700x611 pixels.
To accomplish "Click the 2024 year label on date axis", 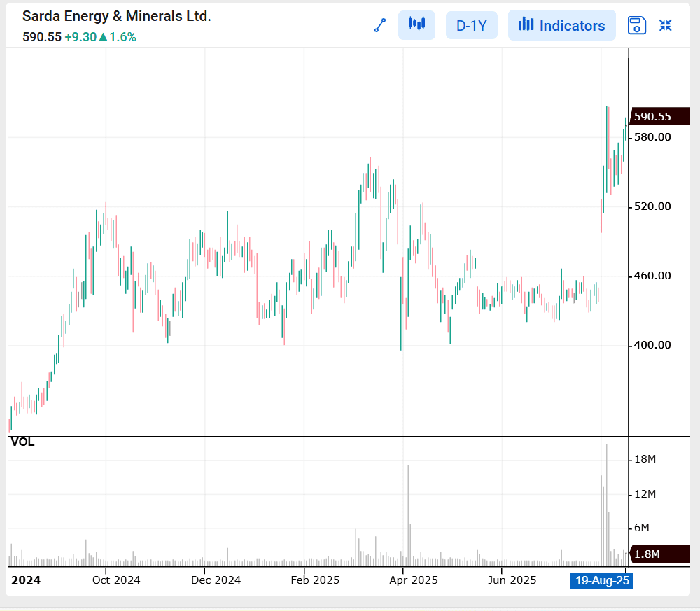I will click(26, 580).
